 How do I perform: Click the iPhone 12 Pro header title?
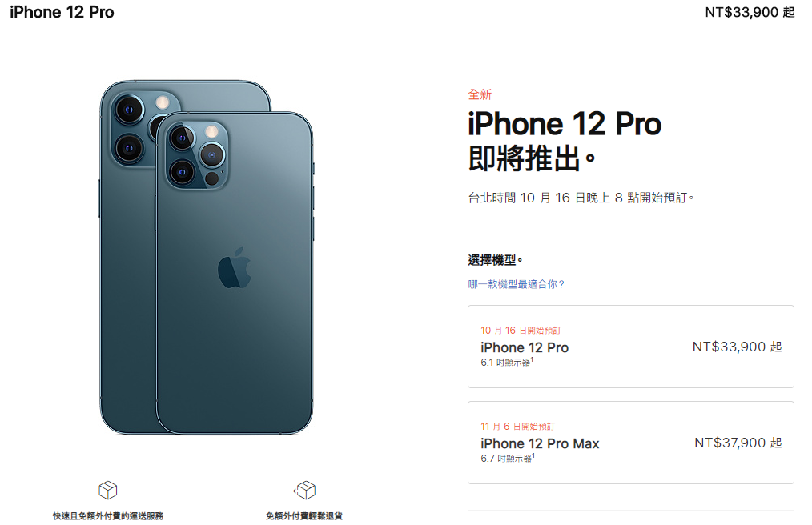(62, 12)
